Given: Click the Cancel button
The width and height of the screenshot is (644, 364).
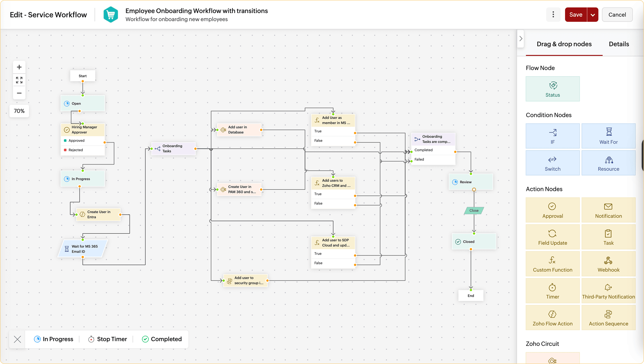Looking at the screenshot, I should point(617,15).
